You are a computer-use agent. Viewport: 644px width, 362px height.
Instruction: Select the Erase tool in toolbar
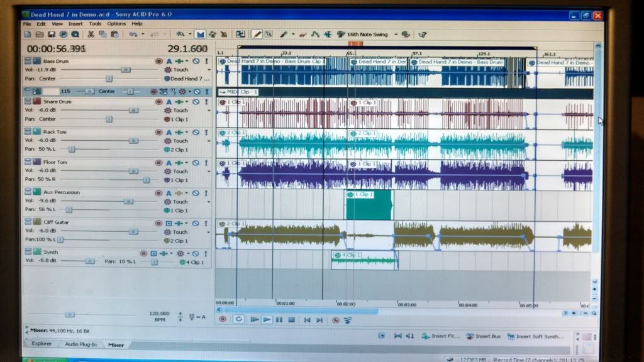point(303,35)
